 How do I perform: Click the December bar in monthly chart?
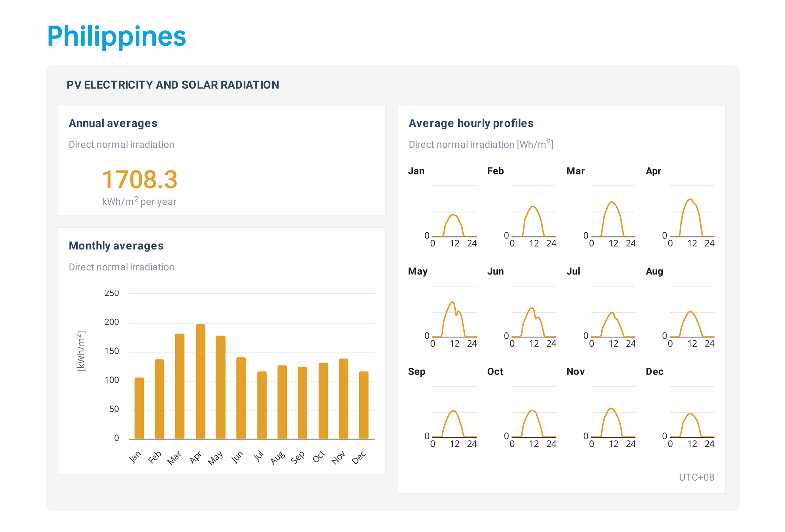click(x=363, y=405)
